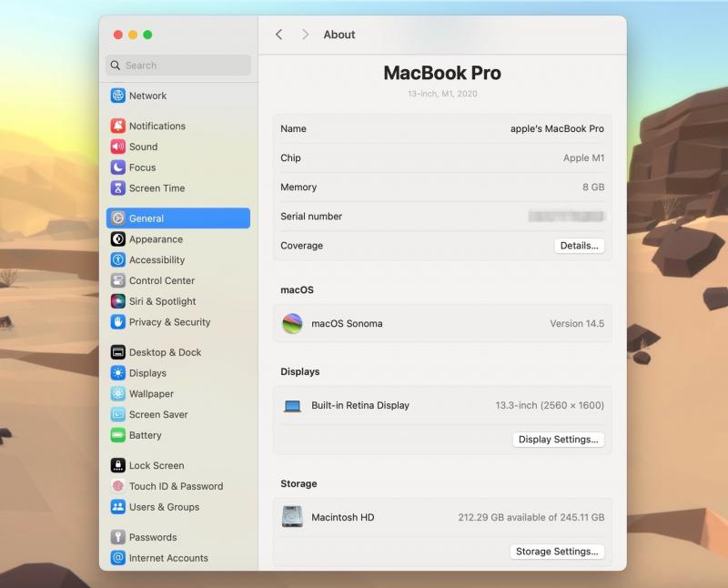Click the 13.3-inch (2560 × 1600) text

(550, 405)
